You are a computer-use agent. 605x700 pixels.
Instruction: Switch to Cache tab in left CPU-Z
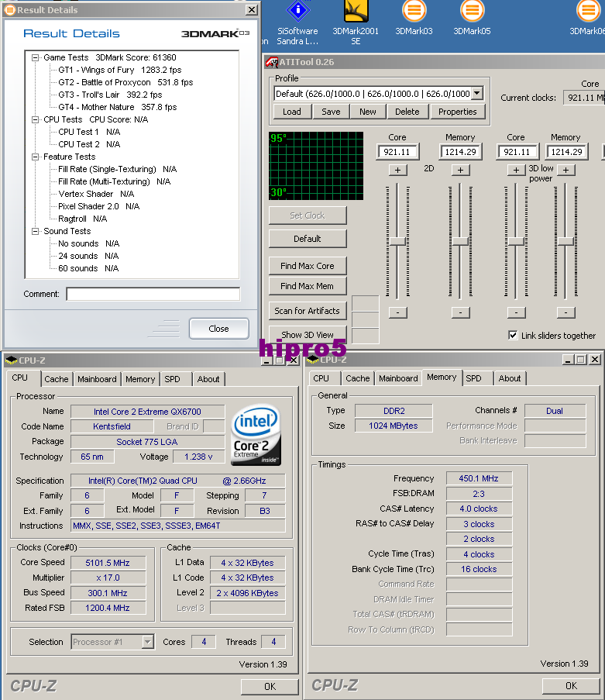click(x=57, y=379)
